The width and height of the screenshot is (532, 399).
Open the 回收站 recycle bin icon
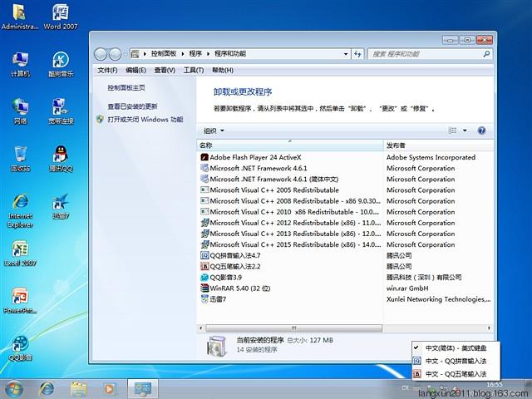pos(20,159)
